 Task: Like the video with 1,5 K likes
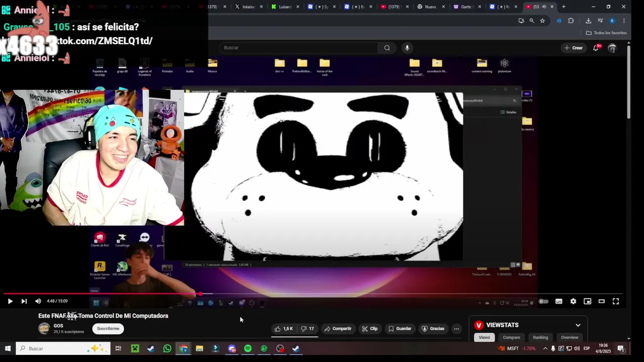(284, 329)
